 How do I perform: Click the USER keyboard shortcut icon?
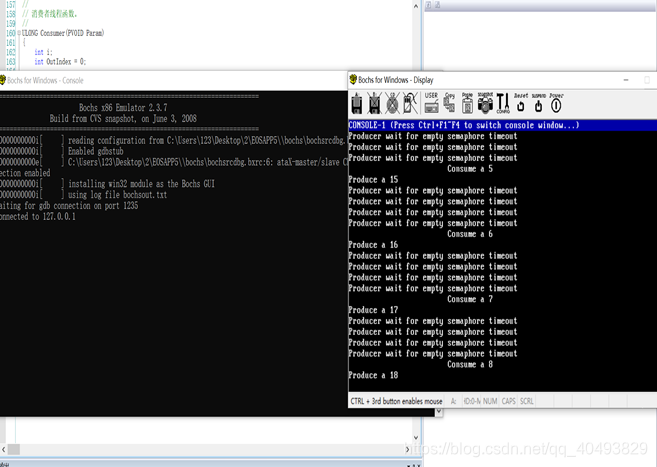click(431, 103)
